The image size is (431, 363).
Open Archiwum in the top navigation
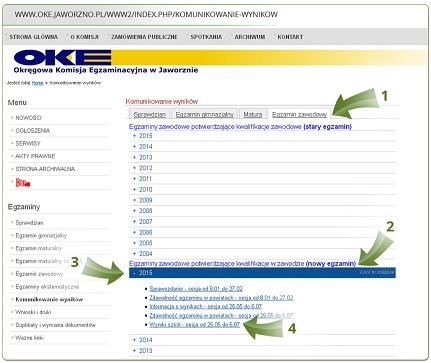coord(250,37)
